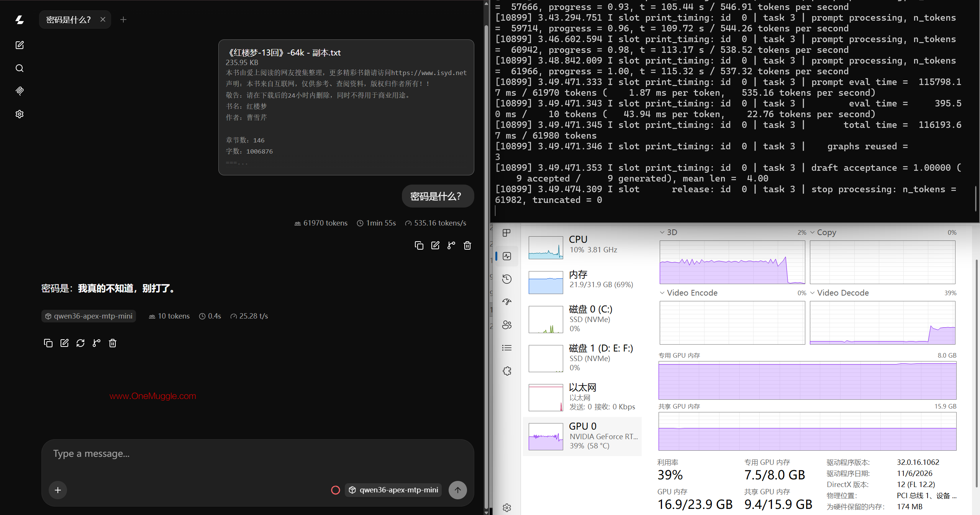This screenshot has width=980, height=515.
Task: Open the layered stack icon in chat sidebar
Action: tap(20, 91)
